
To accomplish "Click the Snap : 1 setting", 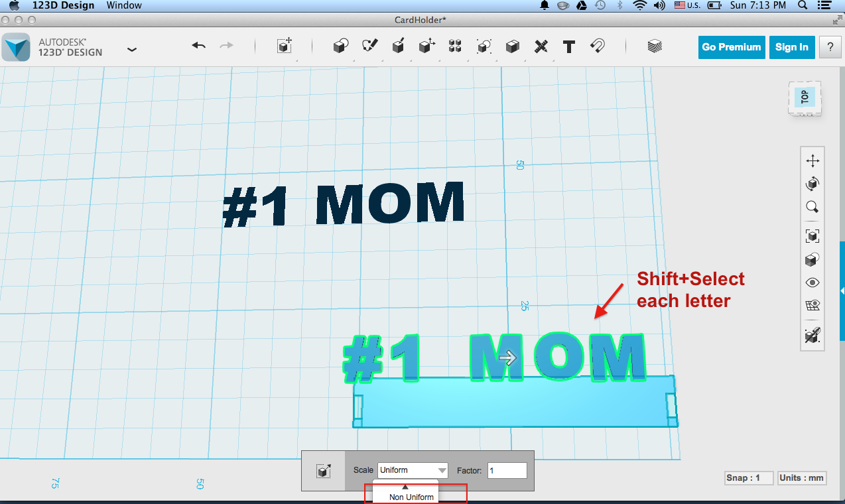I will coord(749,478).
